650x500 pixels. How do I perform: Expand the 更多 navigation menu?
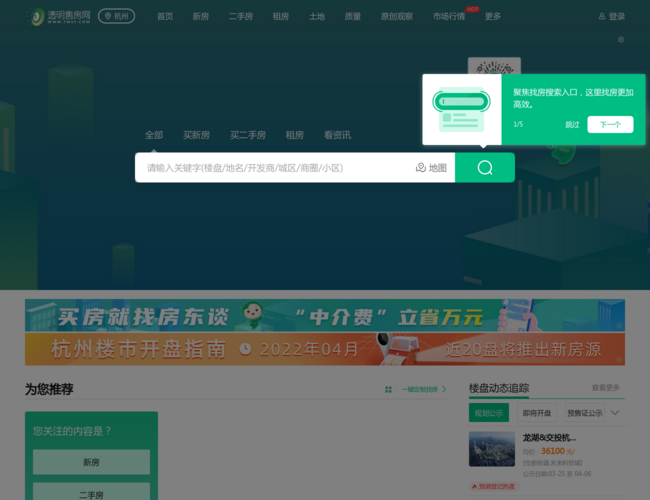pyautogui.click(x=493, y=17)
